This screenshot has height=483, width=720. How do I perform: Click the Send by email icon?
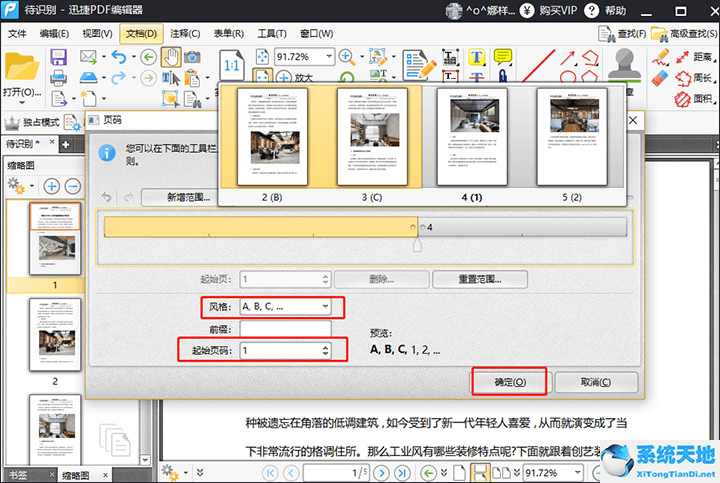[88, 57]
